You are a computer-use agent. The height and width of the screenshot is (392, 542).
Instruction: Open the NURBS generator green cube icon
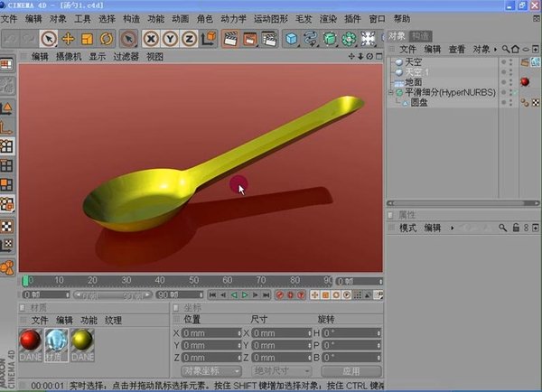coord(330,39)
